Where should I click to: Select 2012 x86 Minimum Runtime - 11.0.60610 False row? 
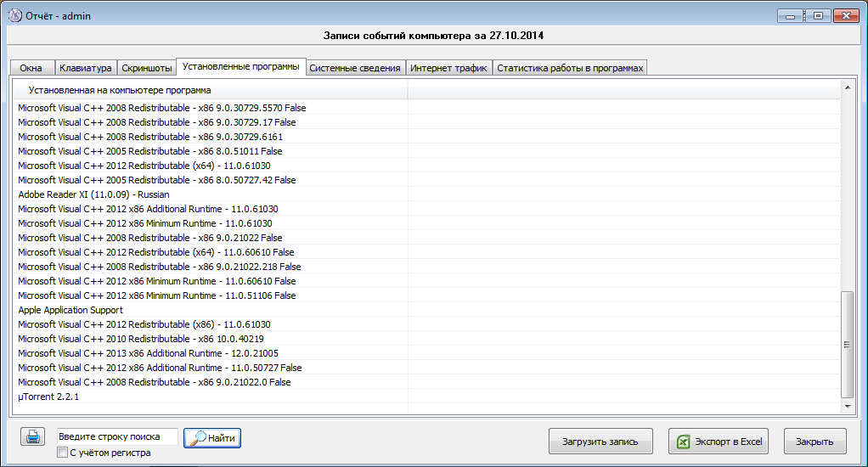coord(426,280)
